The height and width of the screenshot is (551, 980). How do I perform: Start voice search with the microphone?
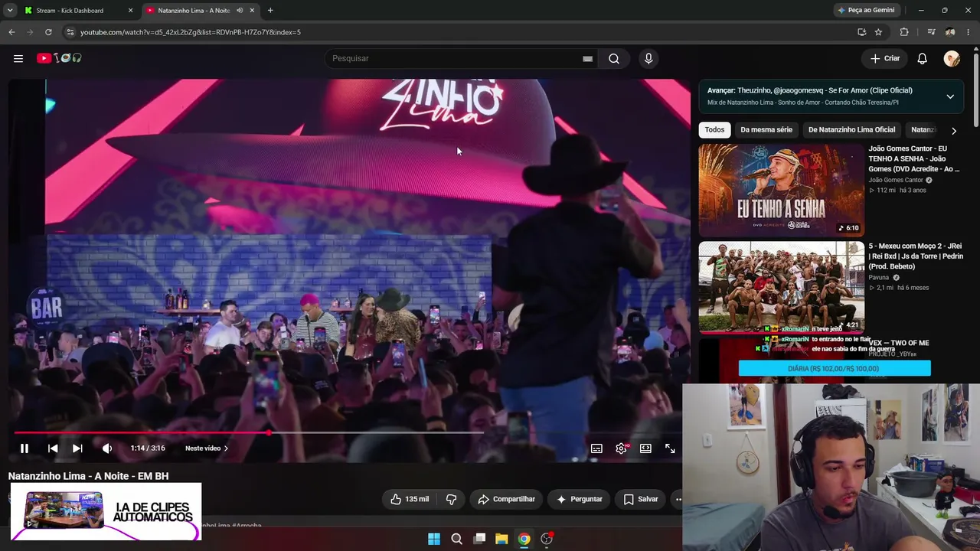tap(648, 58)
